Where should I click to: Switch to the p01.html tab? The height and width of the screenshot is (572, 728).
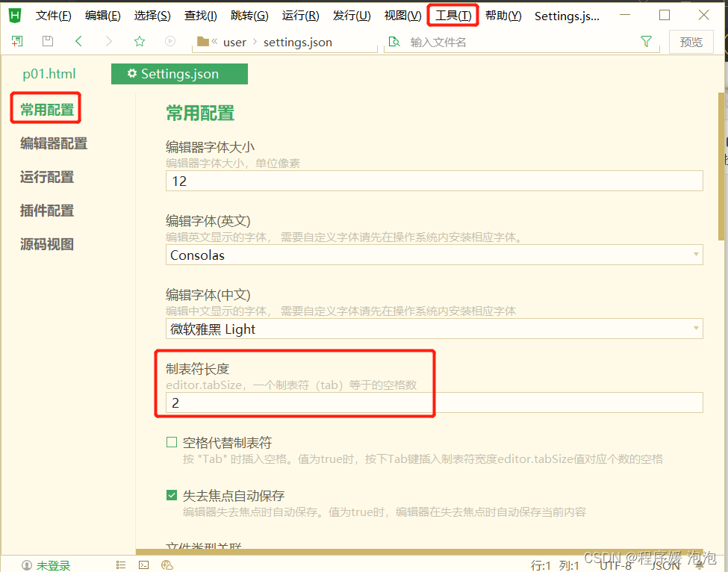pos(49,74)
